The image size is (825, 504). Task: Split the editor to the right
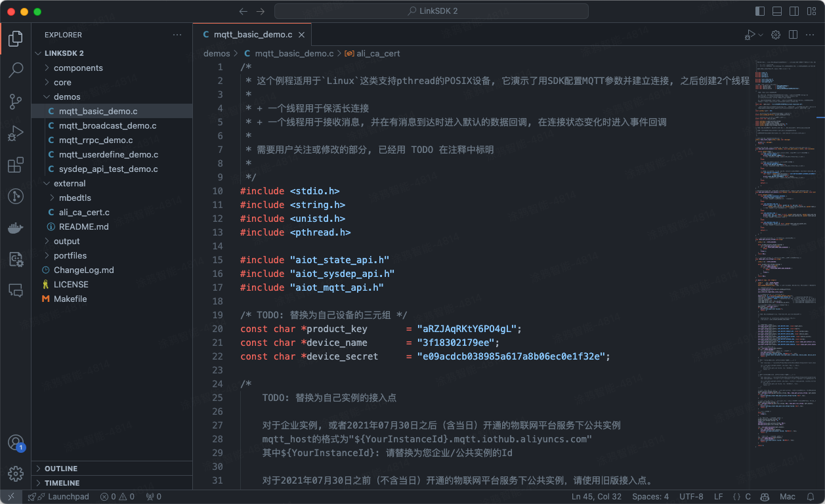793,35
